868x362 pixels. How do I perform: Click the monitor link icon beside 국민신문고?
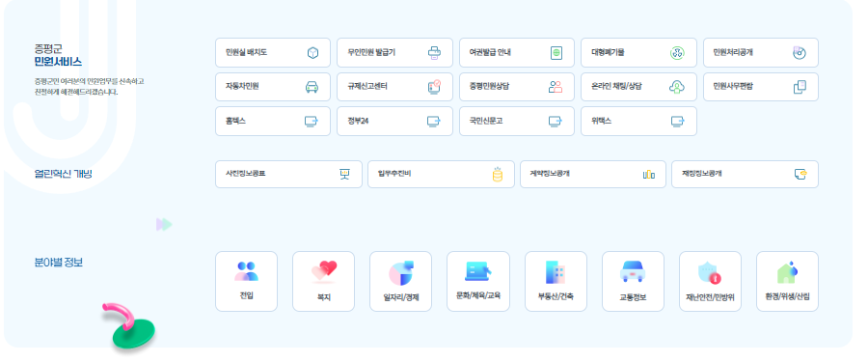click(556, 121)
